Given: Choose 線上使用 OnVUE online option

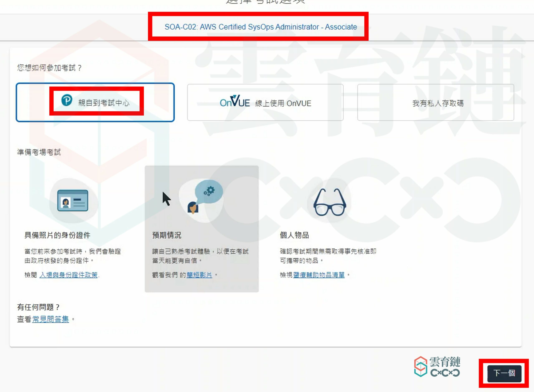Looking at the screenshot, I should coord(265,102).
